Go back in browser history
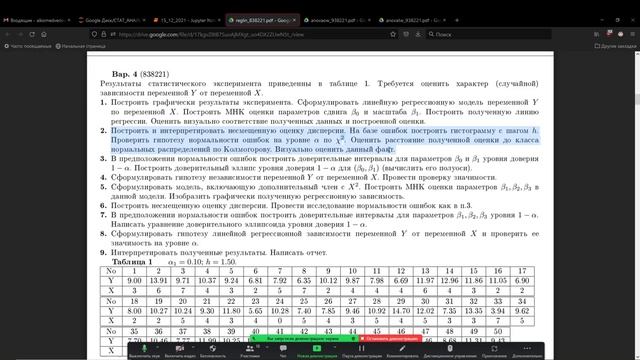Viewport: 640px width, 360px height. click(x=7, y=35)
